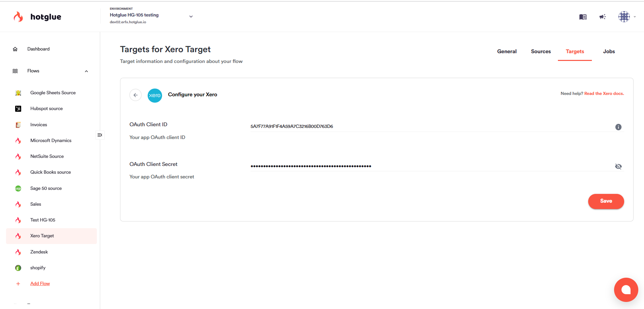Screen dimensions: 644x309
Task: Open the announcements megaphone icon
Action: tap(603, 17)
